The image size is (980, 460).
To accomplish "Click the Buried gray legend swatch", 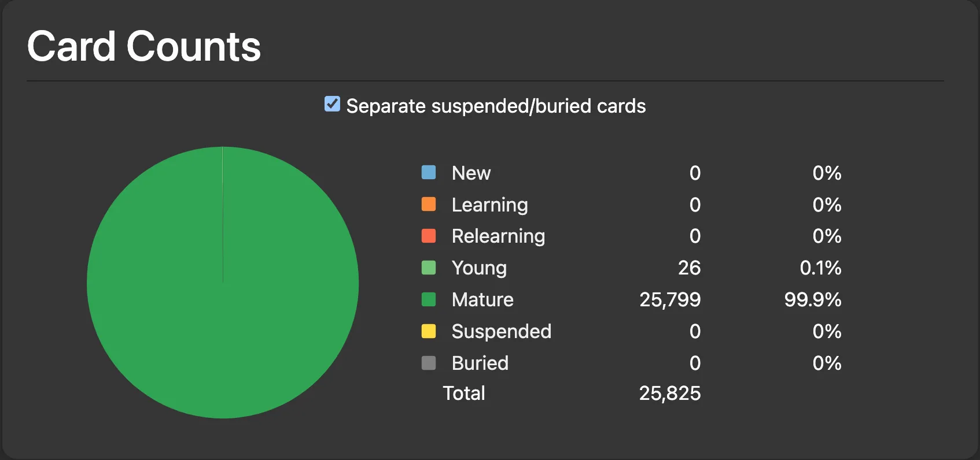I will coord(429,363).
